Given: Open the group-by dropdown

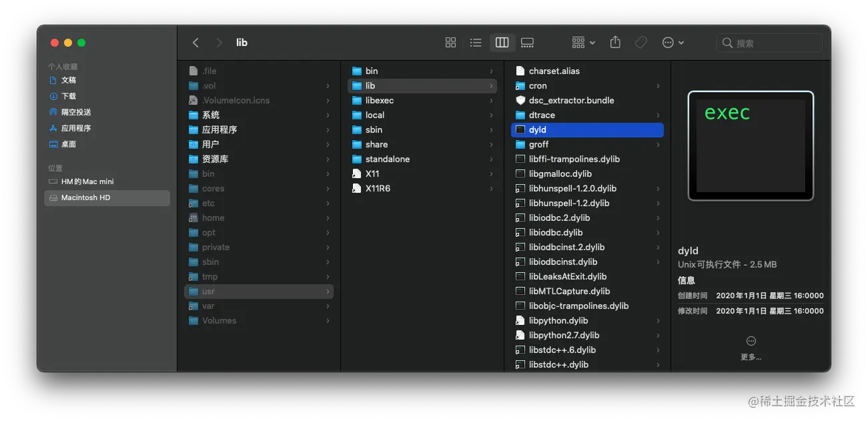Looking at the screenshot, I should tap(584, 43).
